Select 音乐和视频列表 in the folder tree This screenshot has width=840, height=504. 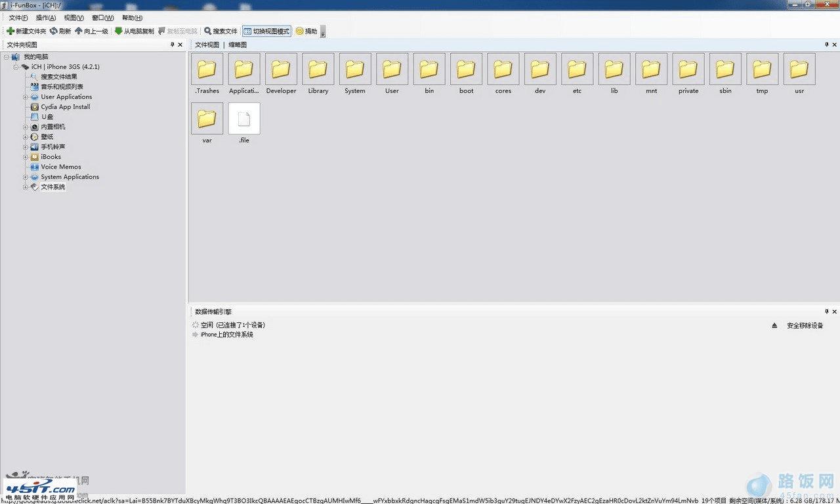pos(62,87)
